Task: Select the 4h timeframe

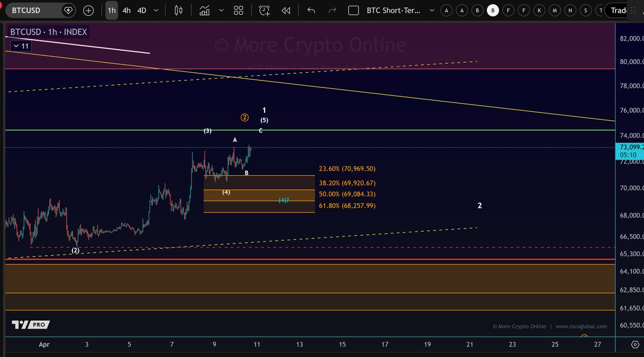Action: click(x=126, y=10)
